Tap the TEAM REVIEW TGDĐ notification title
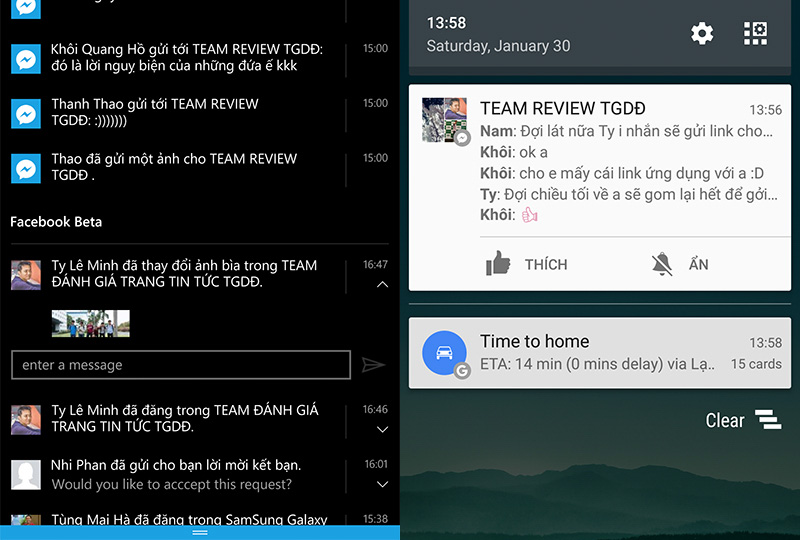800x540 pixels. click(x=563, y=108)
